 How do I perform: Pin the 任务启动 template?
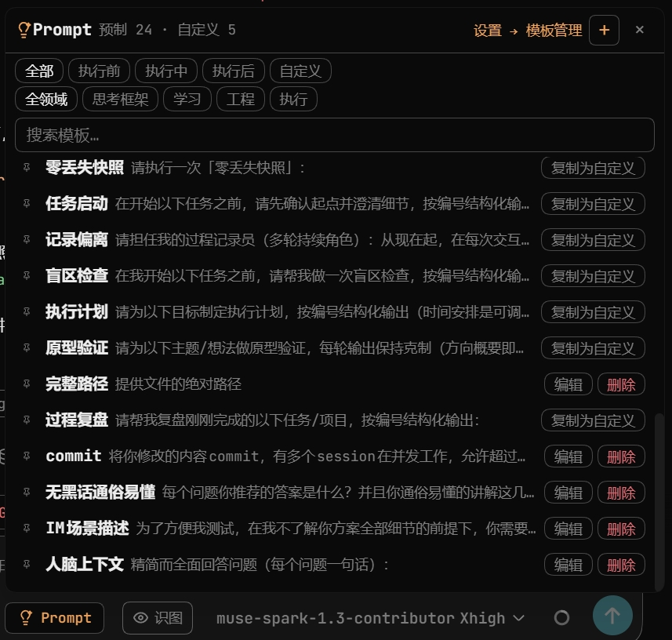(27, 203)
